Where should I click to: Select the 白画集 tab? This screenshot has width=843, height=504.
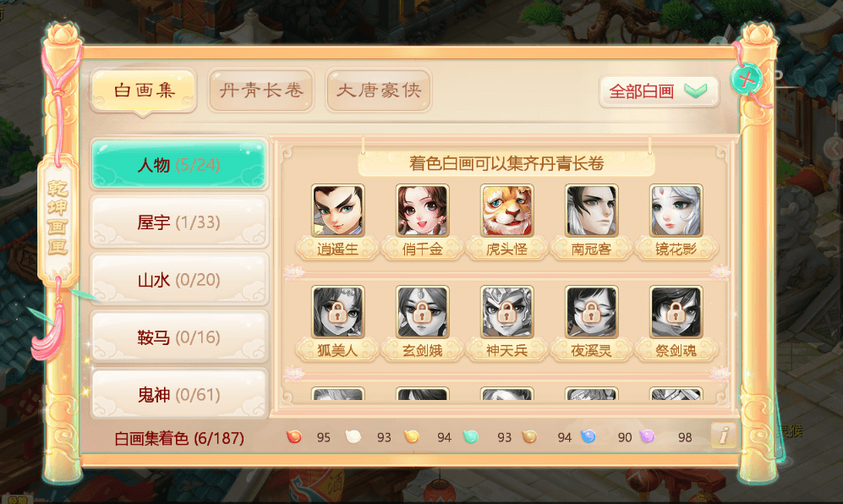144,90
